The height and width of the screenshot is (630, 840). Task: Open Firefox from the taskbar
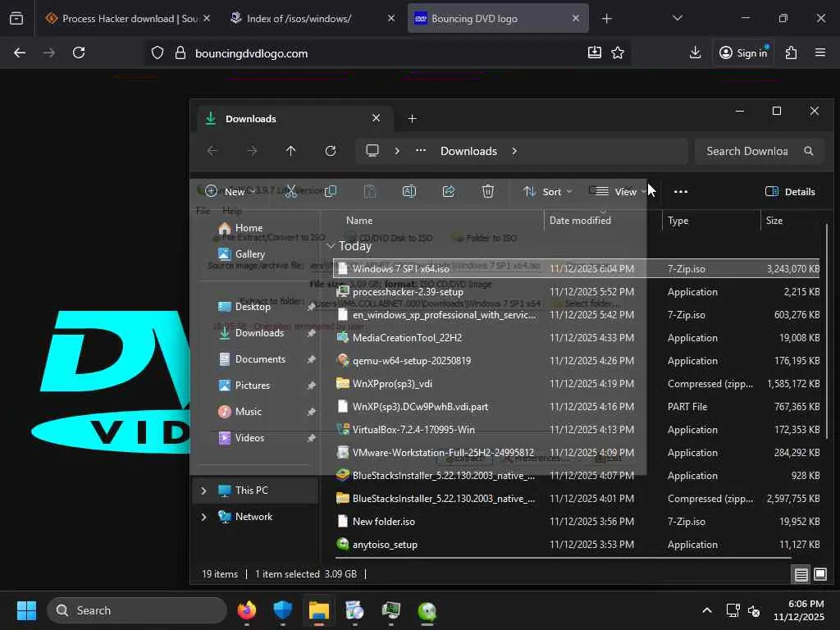(x=246, y=610)
